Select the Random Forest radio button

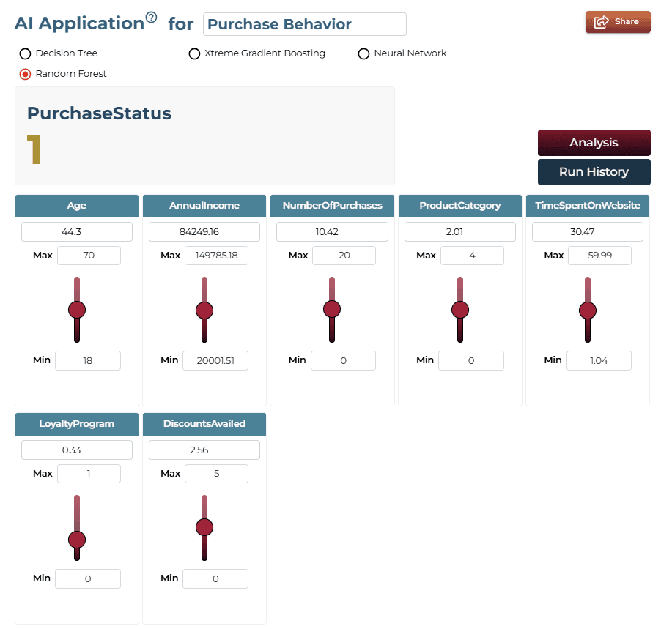[26, 74]
